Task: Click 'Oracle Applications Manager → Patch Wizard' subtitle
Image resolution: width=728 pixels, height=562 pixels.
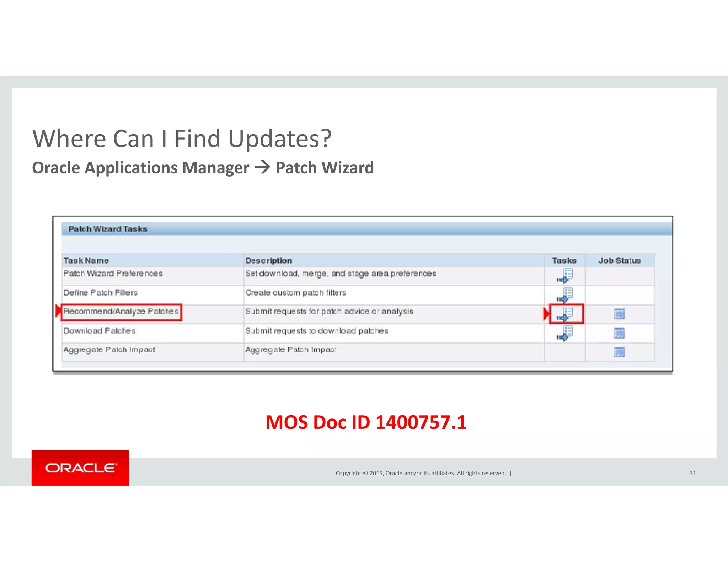Action: coord(203,168)
